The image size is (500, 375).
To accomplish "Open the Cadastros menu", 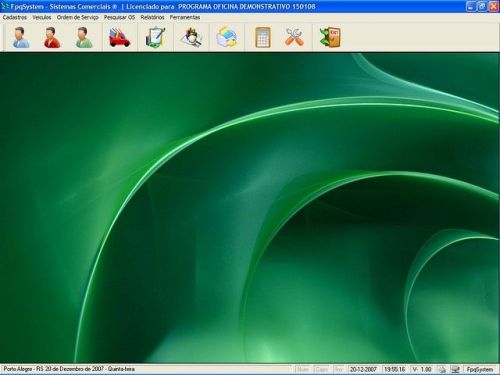I will pos(15,17).
